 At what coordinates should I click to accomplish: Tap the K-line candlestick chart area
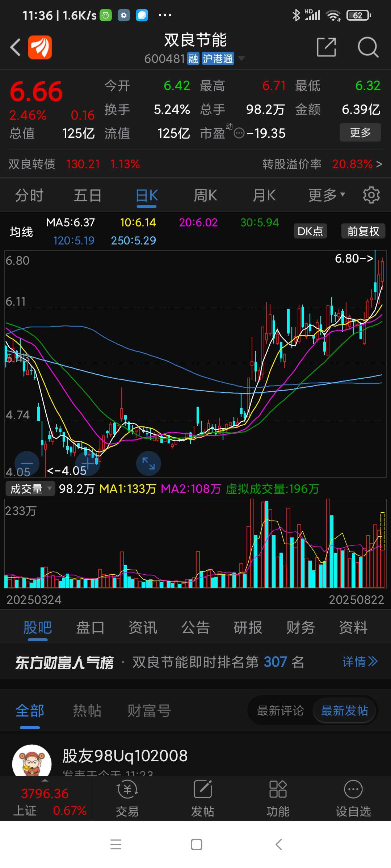195,364
